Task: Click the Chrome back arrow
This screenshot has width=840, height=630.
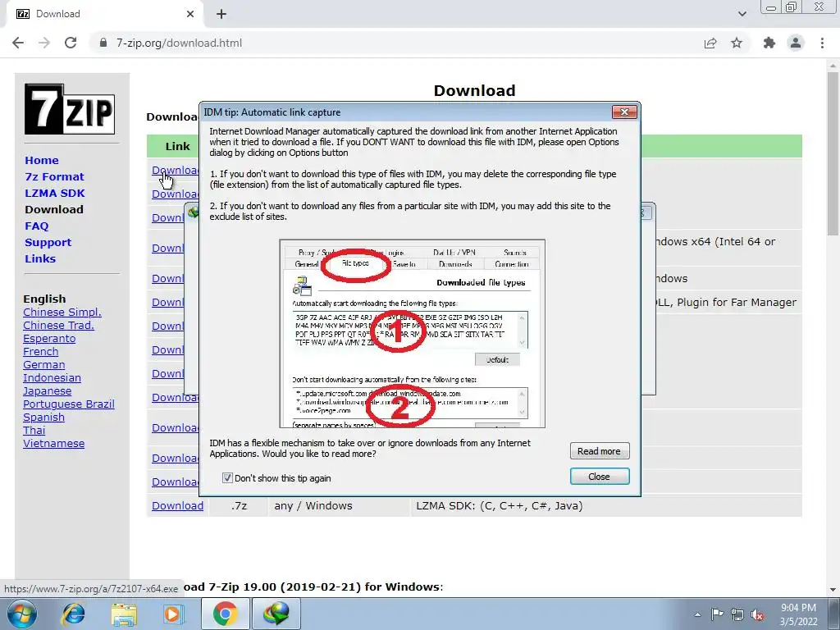Action: click(x=18, y=43)
